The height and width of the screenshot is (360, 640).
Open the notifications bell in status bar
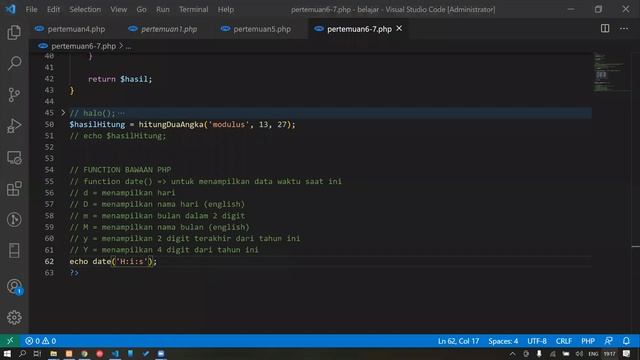tap(626, 341)
